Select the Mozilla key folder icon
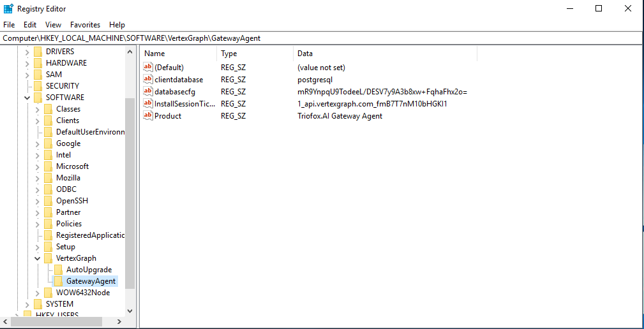This screenshot has height=329, width=644. [x=49, y=178]
